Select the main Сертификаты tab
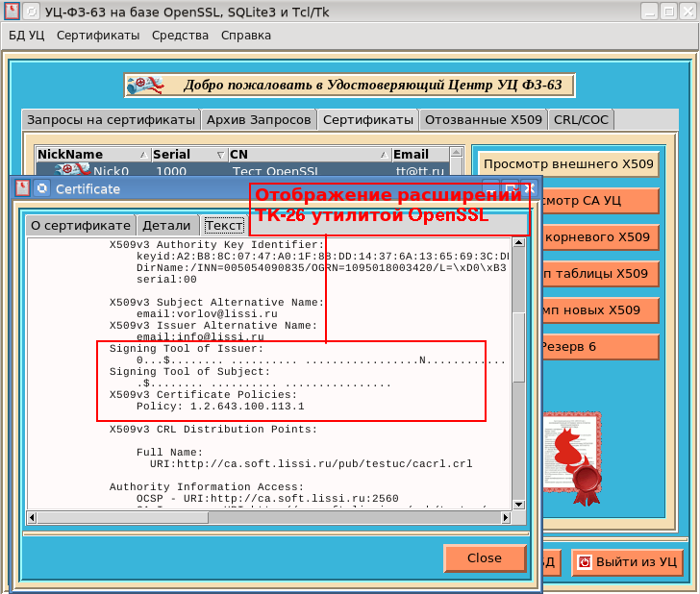700x594 pixels. click(368, 119)
